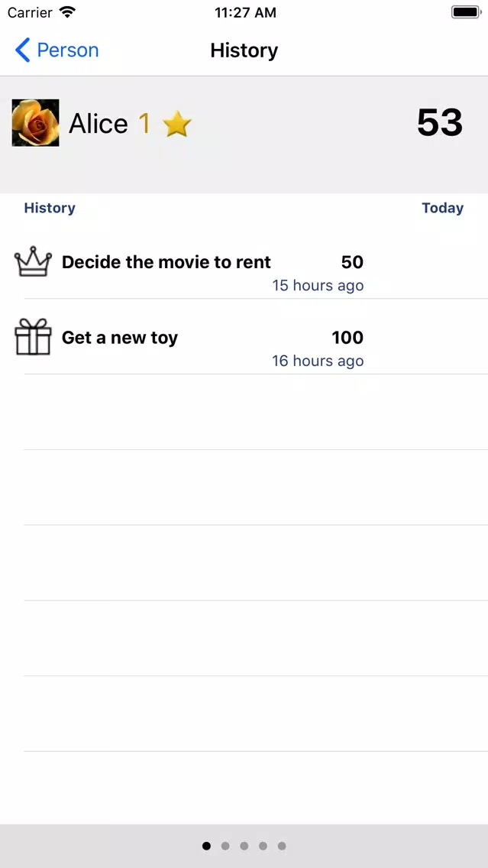Tap the gold star next to Alice
Image resolution: width=488 pixels, height=868 pixels.
177,124
